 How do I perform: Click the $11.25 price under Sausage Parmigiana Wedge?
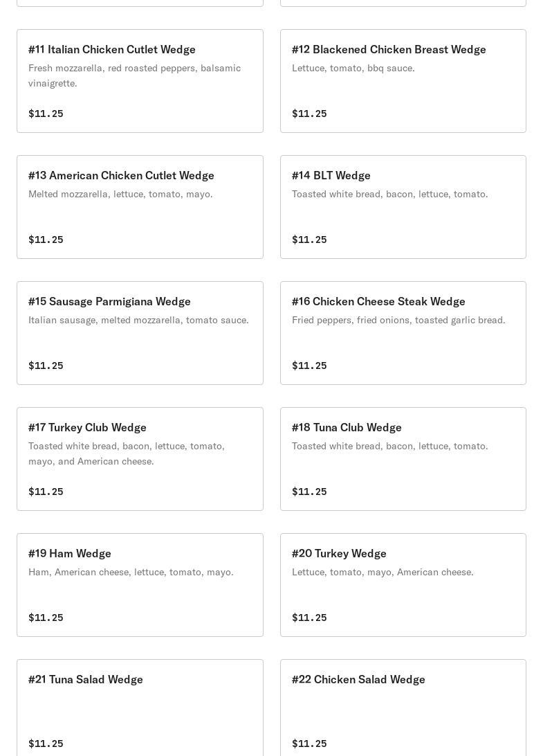46,366
